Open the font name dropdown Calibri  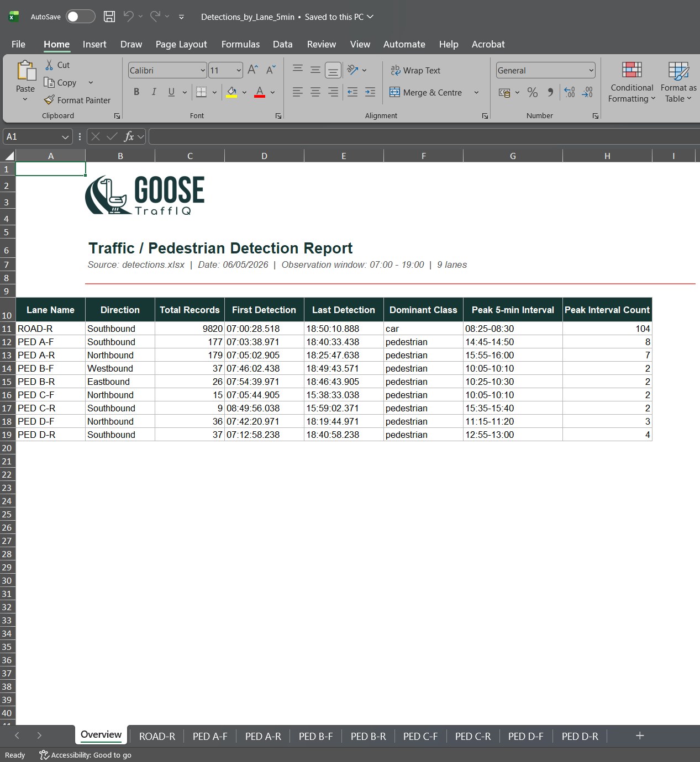click(203, 70)
